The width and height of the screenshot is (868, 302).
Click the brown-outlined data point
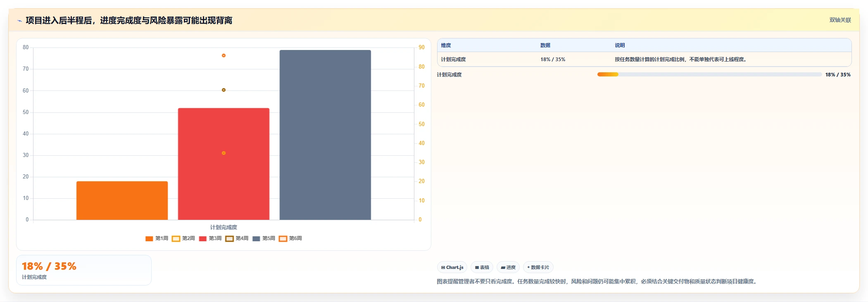pos(224,90)
